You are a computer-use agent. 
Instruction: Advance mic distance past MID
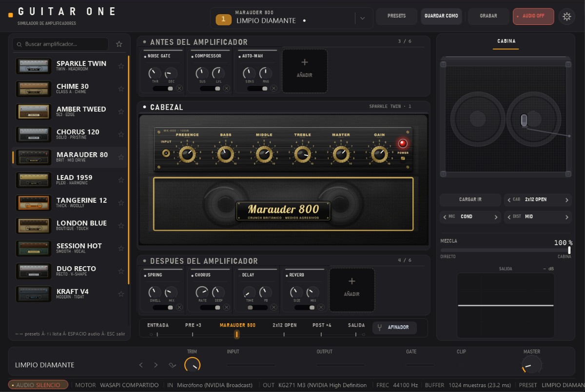(x=566, y=217)
